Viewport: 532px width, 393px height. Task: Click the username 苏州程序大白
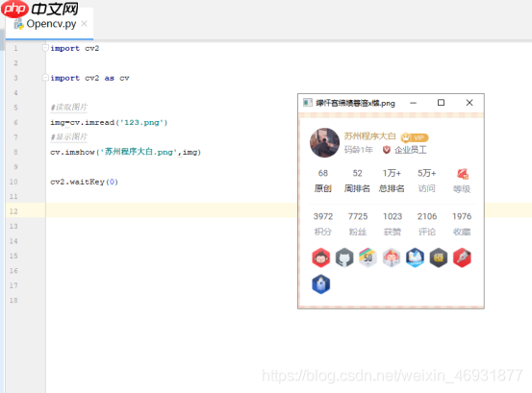pyautogui.click(x=369, y=136)
